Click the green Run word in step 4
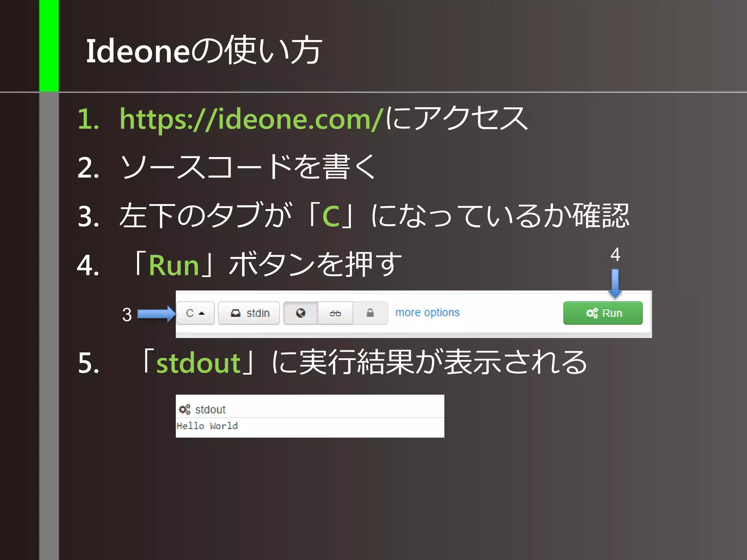The height and width of the screenshot is (560, 747). point(174,265)
